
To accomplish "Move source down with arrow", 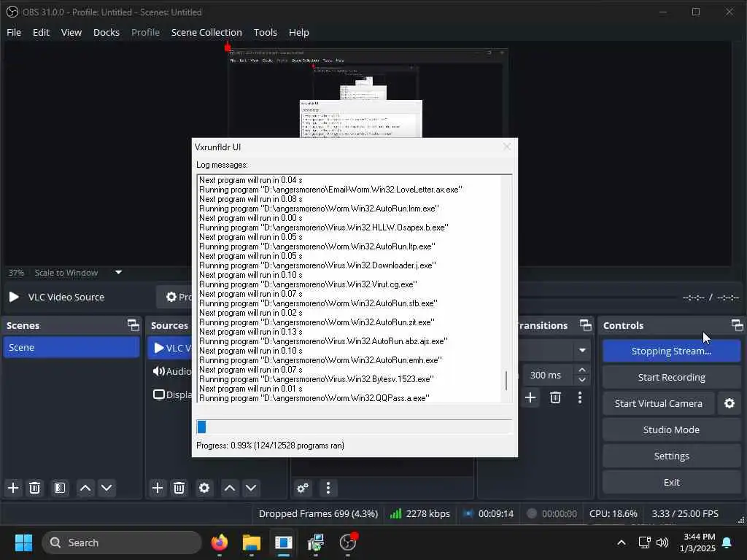I will click(x=251, y=488).
